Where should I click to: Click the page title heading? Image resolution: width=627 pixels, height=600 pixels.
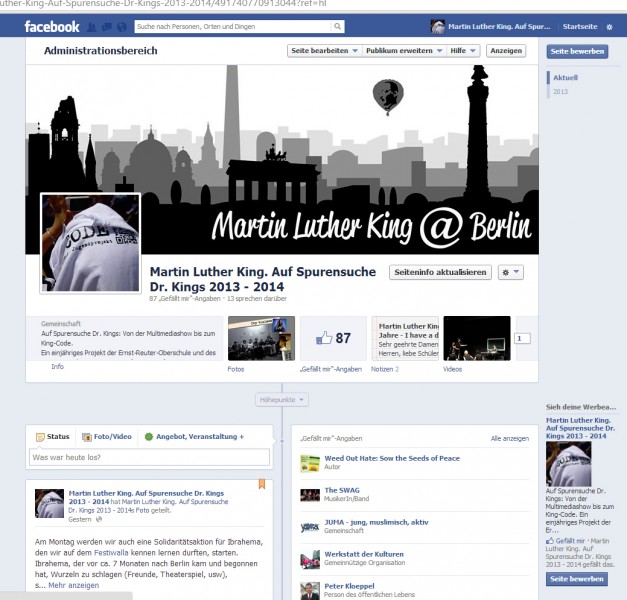coord(263,279)
